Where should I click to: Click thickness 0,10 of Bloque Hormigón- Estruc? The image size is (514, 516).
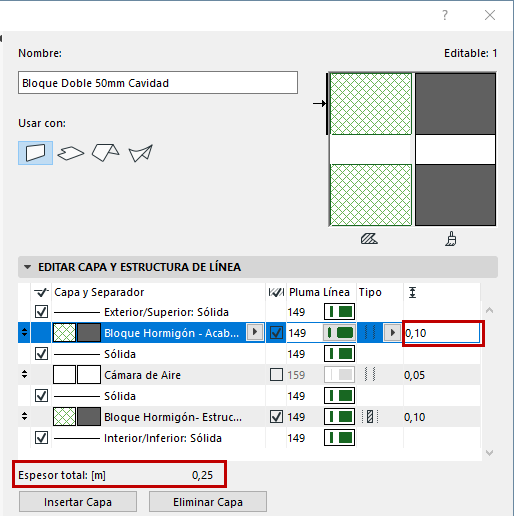point(414,417)
